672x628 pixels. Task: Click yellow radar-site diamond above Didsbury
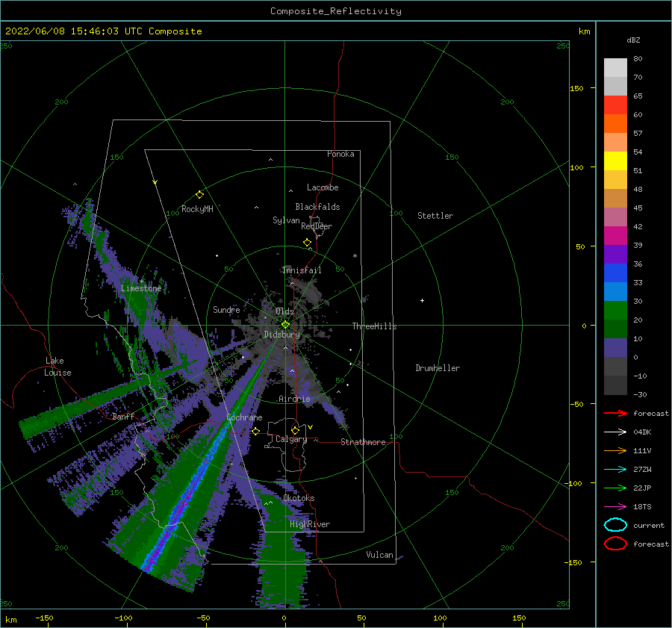(x=285, y=325)
